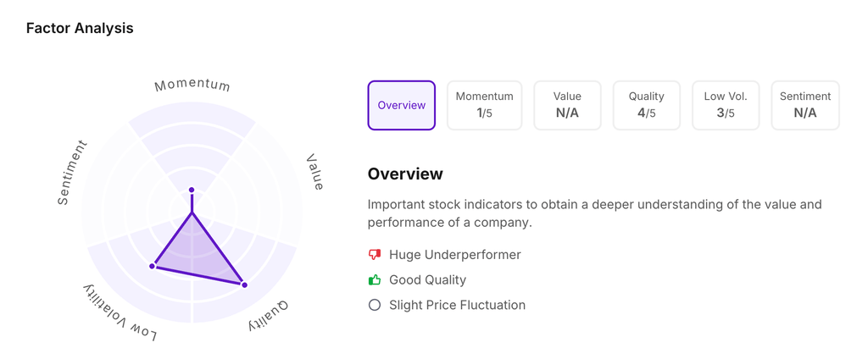
Task: Select the Overview tab
Action: [402, 105]
